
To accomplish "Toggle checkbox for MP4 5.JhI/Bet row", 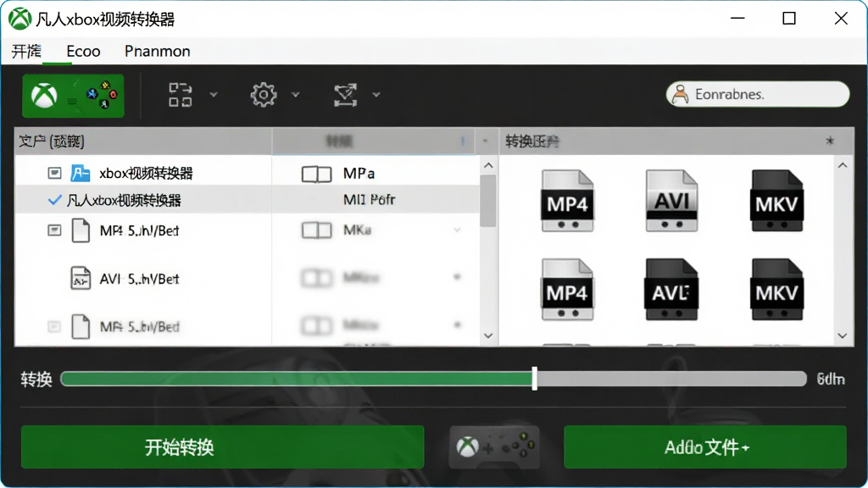I will pyautogui.click(x=54, y=230).
